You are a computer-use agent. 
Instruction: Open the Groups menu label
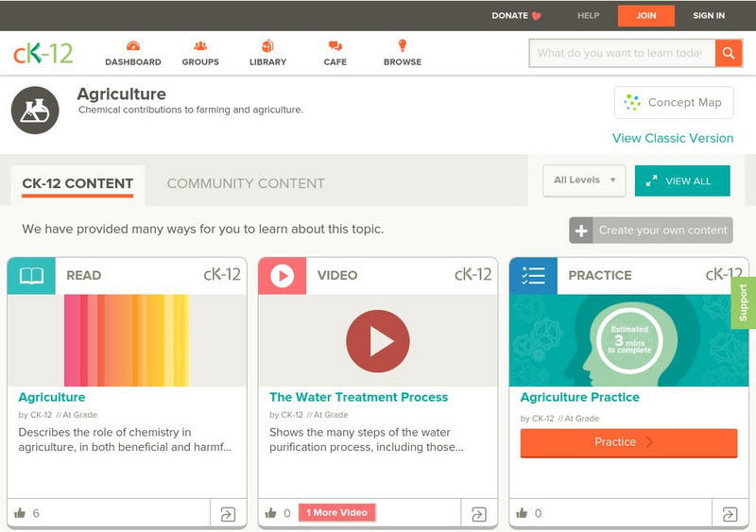coord(200,62)
